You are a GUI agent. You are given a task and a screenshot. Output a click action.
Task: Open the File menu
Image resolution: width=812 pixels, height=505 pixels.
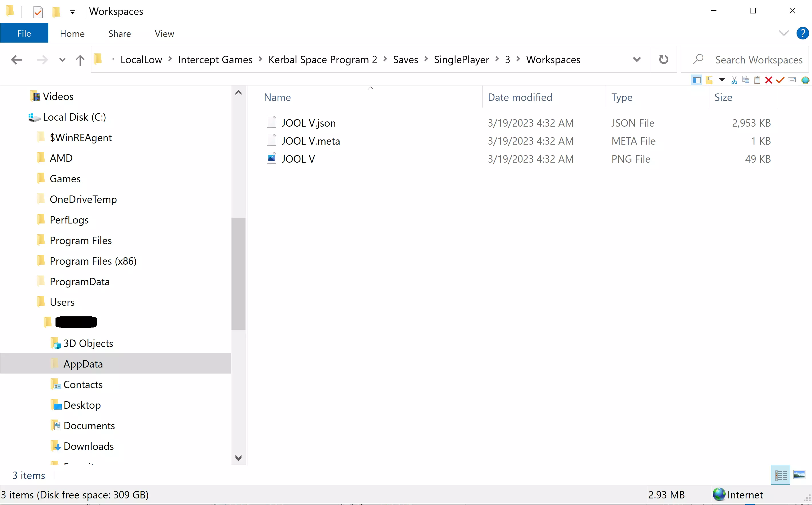(x=24, y=33)
